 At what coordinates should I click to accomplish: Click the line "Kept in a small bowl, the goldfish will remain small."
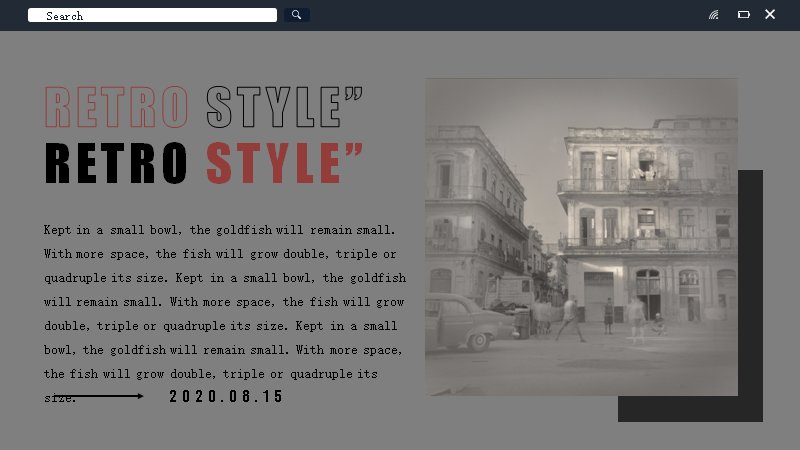pyautogui.click(x=219, y=230)
